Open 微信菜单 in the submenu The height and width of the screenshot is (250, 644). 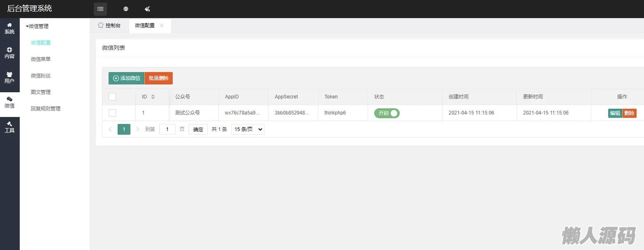click(x=41, y=59)
